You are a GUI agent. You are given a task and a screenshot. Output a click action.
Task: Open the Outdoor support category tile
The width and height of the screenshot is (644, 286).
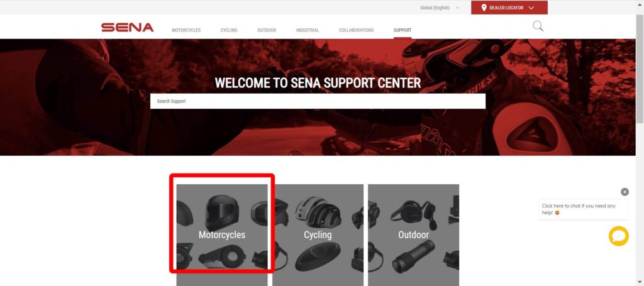pyautogui.click(x=413, y=234)
